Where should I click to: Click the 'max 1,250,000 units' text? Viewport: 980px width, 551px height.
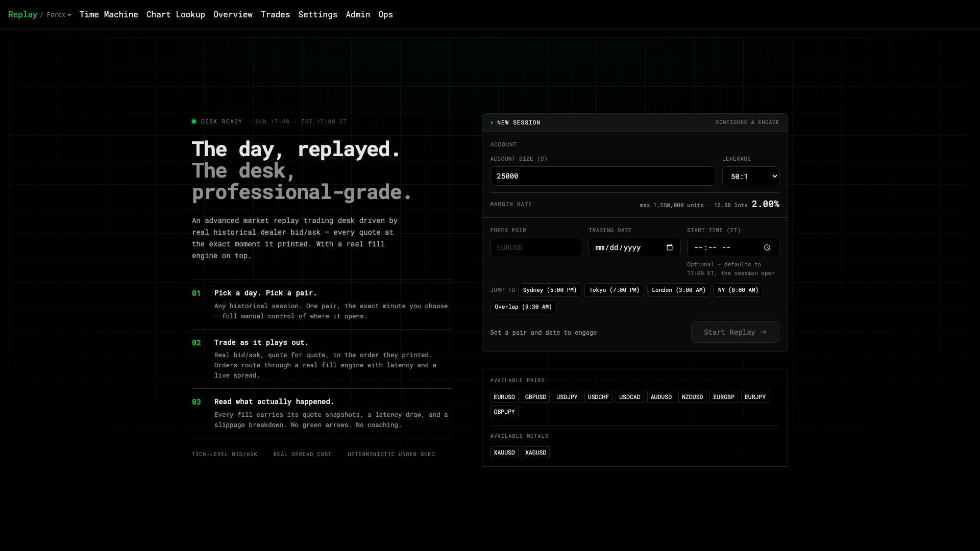(x=672, y=205)
